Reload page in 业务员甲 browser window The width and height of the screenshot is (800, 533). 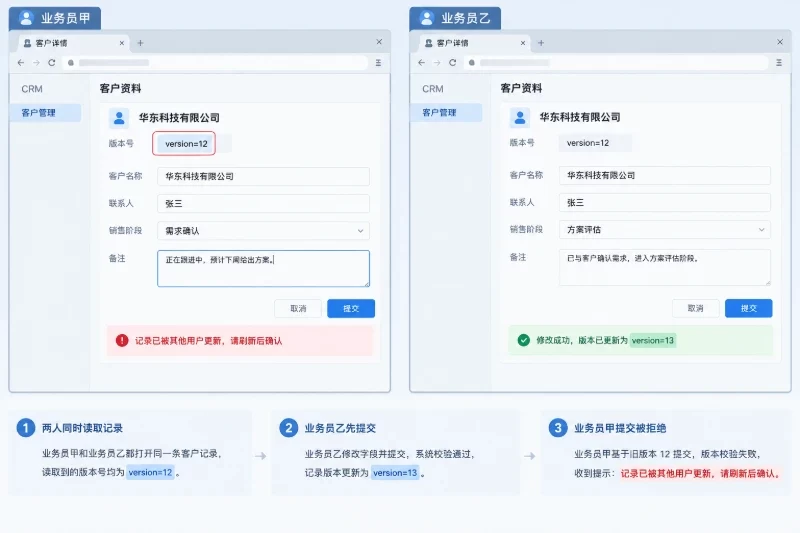click(52, 63)
